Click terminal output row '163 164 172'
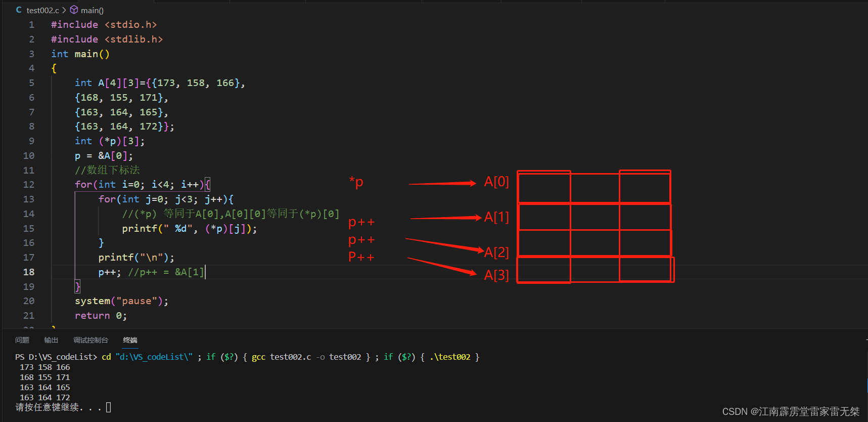Screen dimensions: 868x422 (x=45, y=398)
